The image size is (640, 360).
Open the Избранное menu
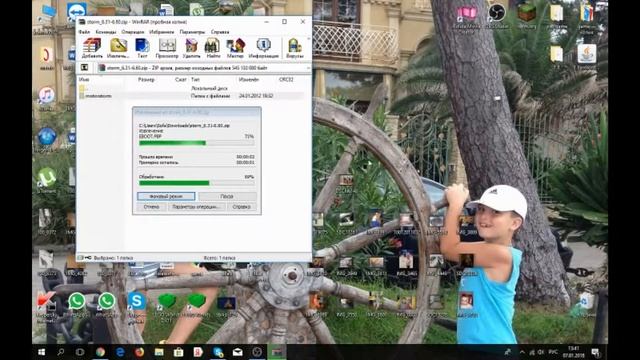[x=161, y=32]
